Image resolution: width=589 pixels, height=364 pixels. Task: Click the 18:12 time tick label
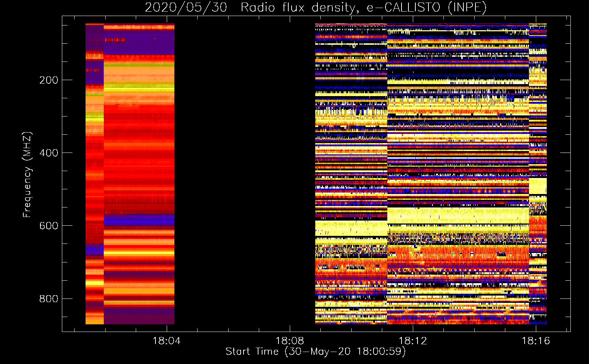click(x=413, y=341)
